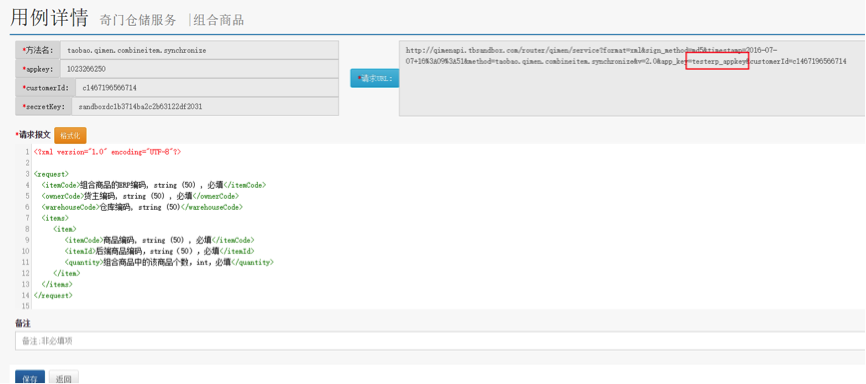The height and width of the screenshot is (384, 866).
Task: Click the xml version declaration line
Action: [x=107, y=151]
